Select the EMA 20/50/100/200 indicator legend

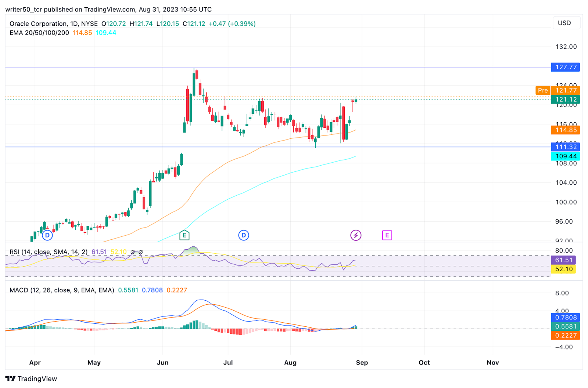pyautogui.click(x=39, y=33)
